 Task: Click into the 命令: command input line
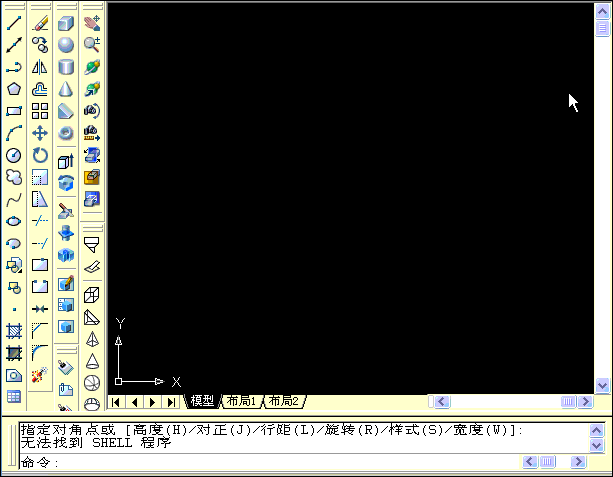pyautogui.click(x=270, y=462)
